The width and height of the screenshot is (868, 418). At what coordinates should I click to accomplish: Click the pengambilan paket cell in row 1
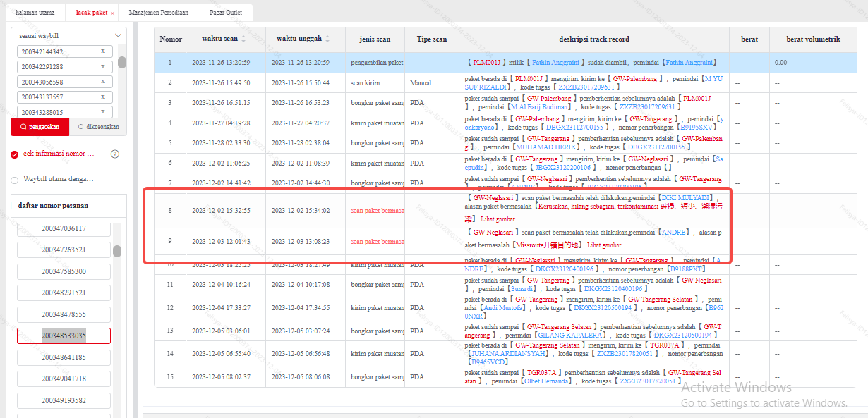pyautogui.click(x=375, y=63)
